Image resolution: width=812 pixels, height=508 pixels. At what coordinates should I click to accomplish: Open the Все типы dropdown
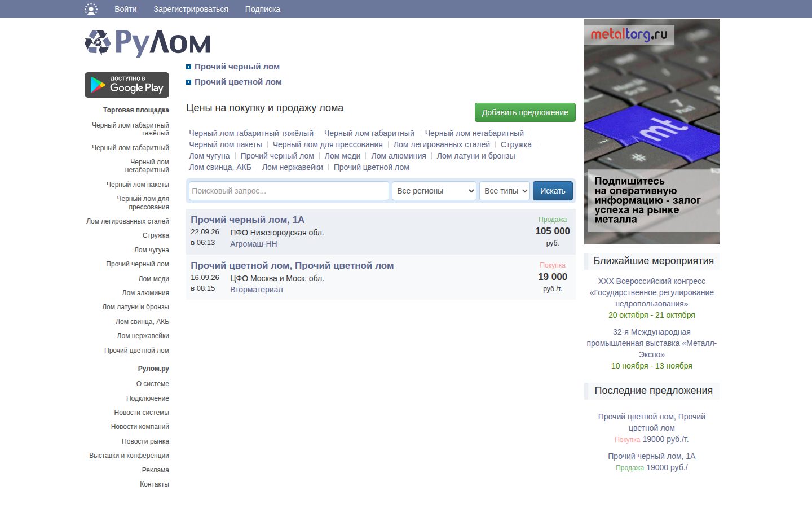pyautogui.click(x=505, y=191)
